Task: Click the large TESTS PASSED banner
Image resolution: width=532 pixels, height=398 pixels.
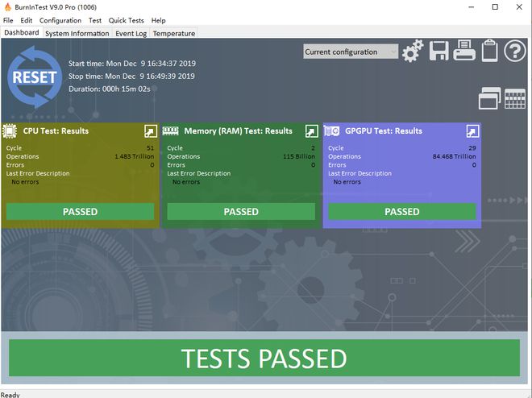Action: click(264, 358)
